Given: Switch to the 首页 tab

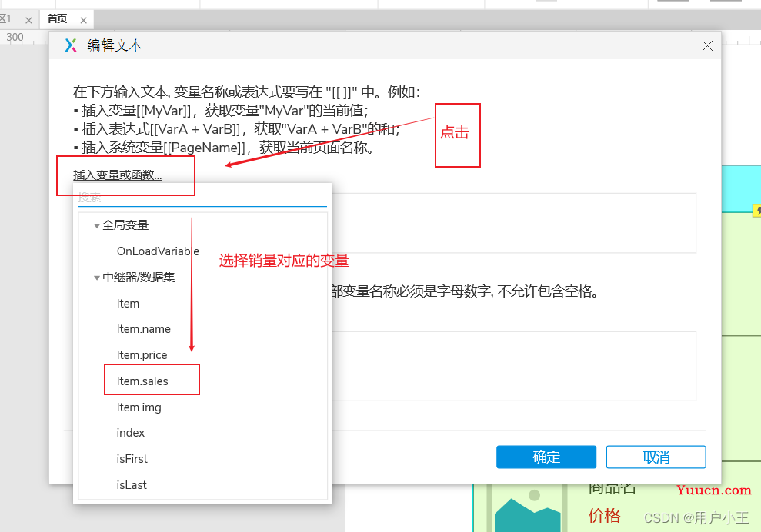Looking at the screenshot, I should click(x=57, y=19).
